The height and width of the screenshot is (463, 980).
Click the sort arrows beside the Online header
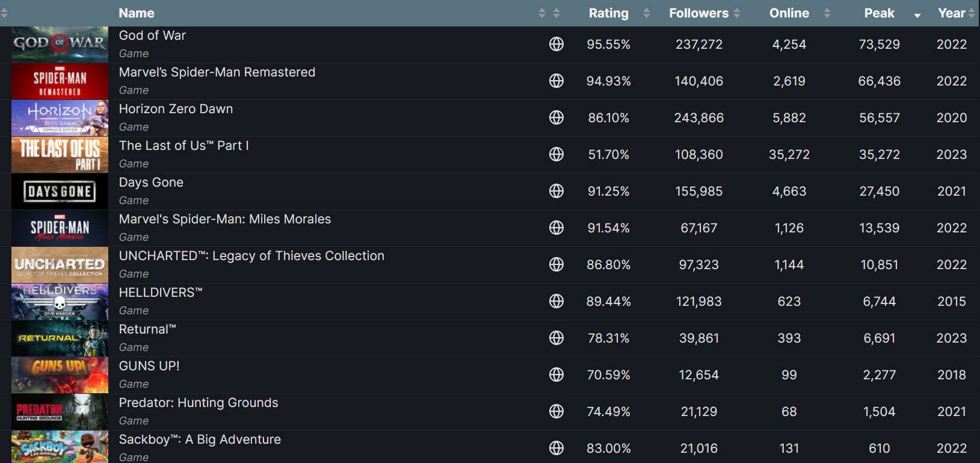pyautogui.click(x=827, y=13)
